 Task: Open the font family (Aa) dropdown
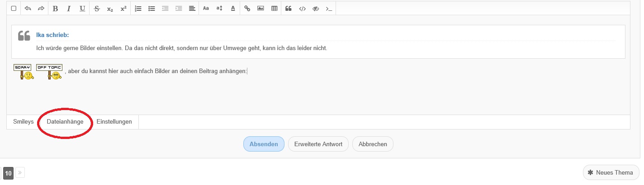tap(206, 9)
